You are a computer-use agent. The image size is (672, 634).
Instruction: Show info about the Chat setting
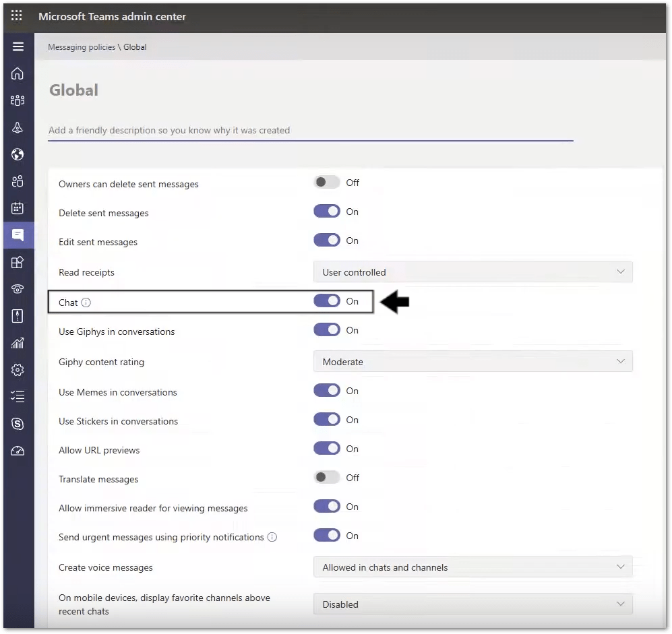point(86,303)
